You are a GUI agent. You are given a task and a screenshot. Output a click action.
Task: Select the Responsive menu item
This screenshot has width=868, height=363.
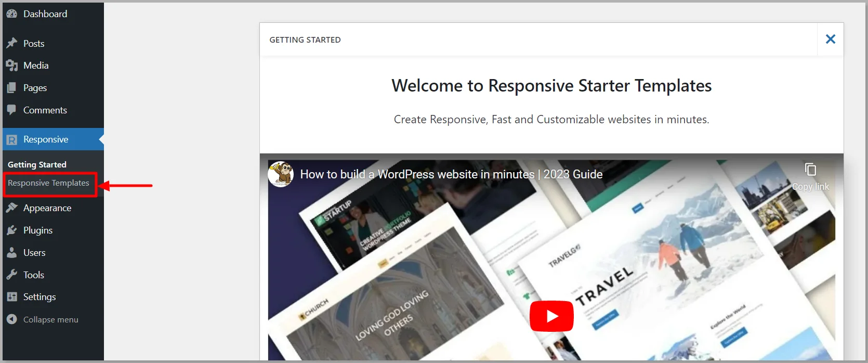pos(53,139)
